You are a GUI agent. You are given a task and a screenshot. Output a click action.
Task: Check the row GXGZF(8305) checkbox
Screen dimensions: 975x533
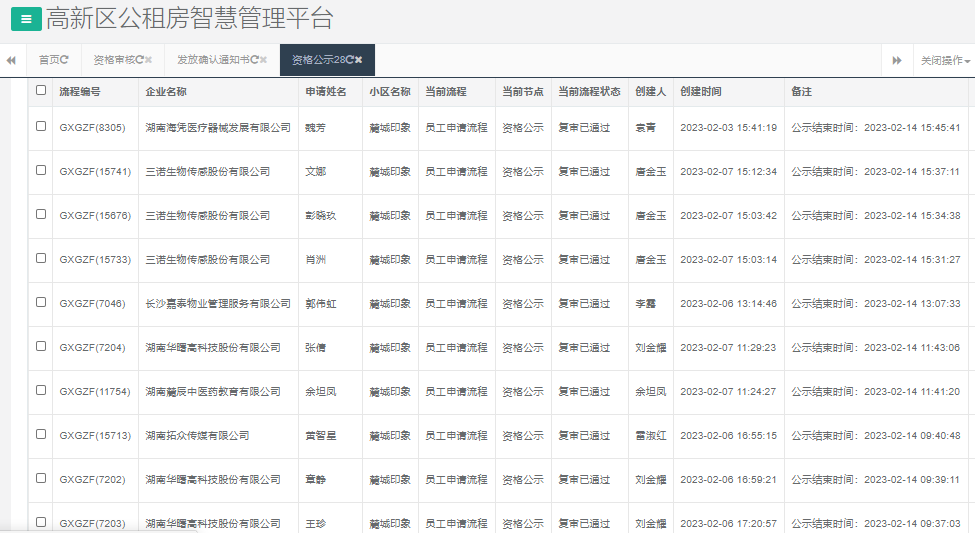coord(41,126)
